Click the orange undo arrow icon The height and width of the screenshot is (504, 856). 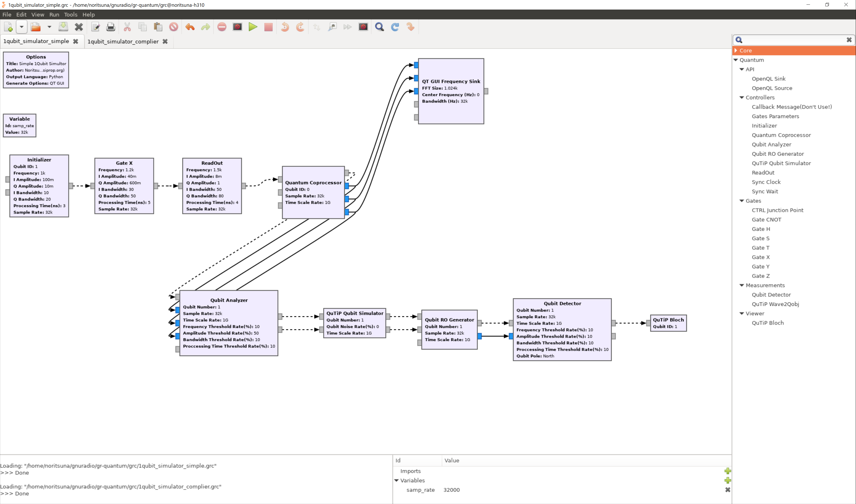coord(190,27)
